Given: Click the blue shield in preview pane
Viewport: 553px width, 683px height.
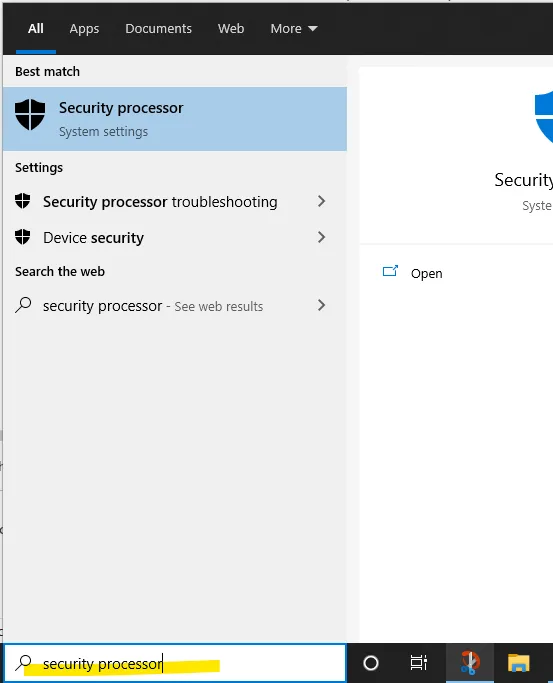Looking at the screenshot, I should click(544, 117).
